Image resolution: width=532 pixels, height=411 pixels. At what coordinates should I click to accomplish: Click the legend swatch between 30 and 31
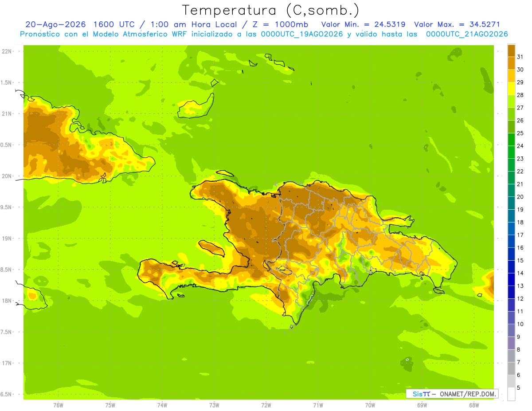coord(511,63)
